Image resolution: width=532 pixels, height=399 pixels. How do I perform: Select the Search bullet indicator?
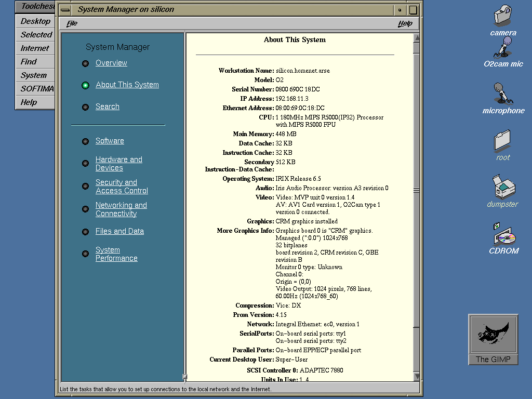(x=86, y=107)
